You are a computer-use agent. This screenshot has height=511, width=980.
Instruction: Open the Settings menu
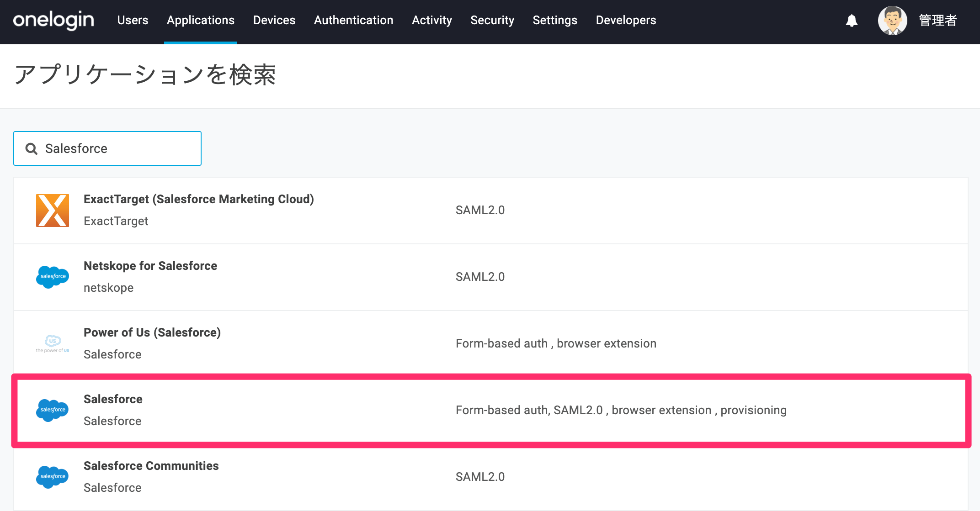555,20
